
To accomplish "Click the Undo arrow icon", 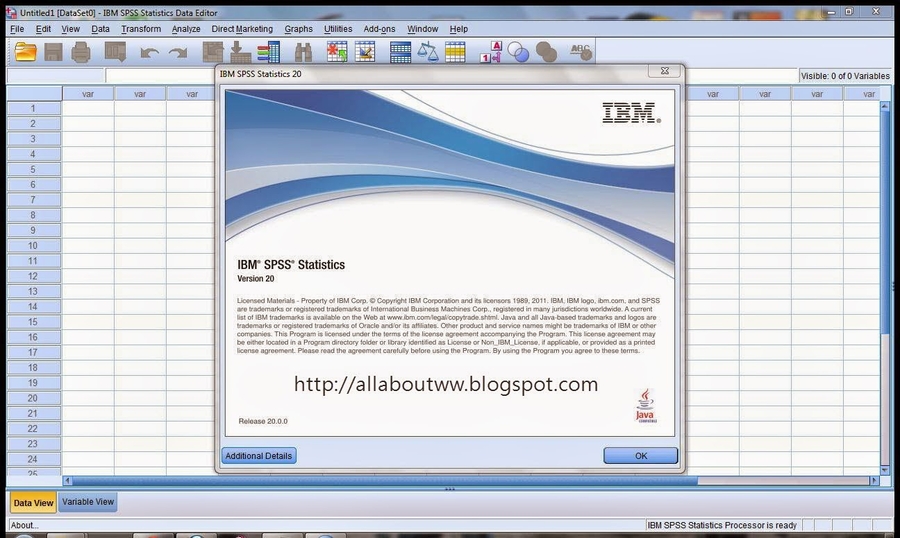I will pyautogui.click(x=149, y=52).
